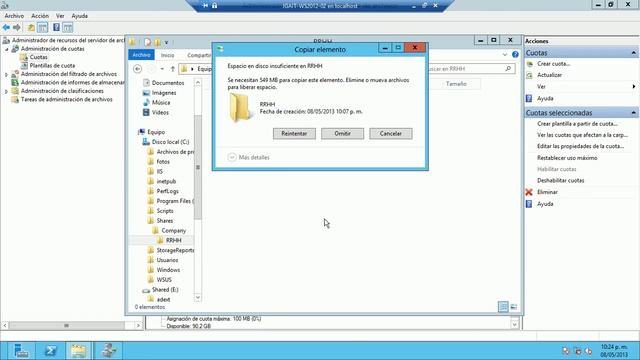
Task: Expand Administración del filtrado de archivos
Action: [x=6, y=74]
